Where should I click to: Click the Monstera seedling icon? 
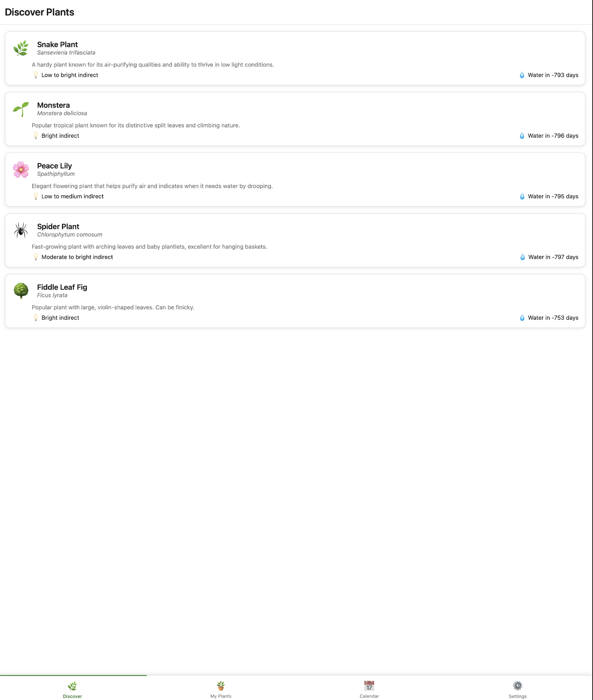(21, 108)
